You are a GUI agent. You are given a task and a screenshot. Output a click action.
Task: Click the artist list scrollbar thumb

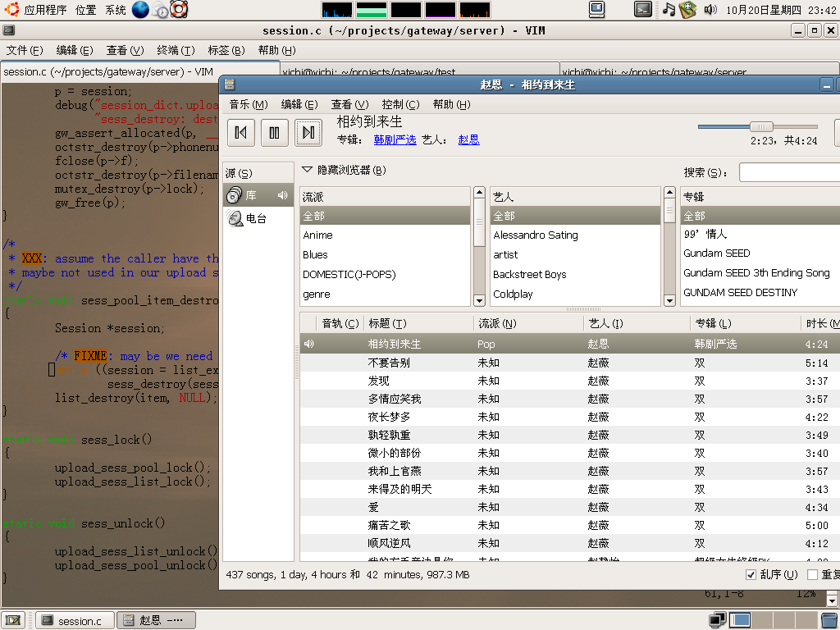(669, 211)
